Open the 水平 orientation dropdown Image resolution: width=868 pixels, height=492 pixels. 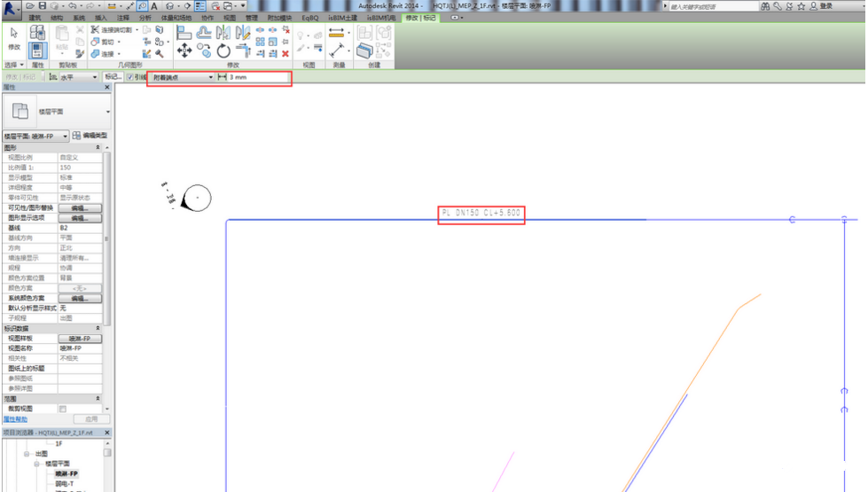79,77
